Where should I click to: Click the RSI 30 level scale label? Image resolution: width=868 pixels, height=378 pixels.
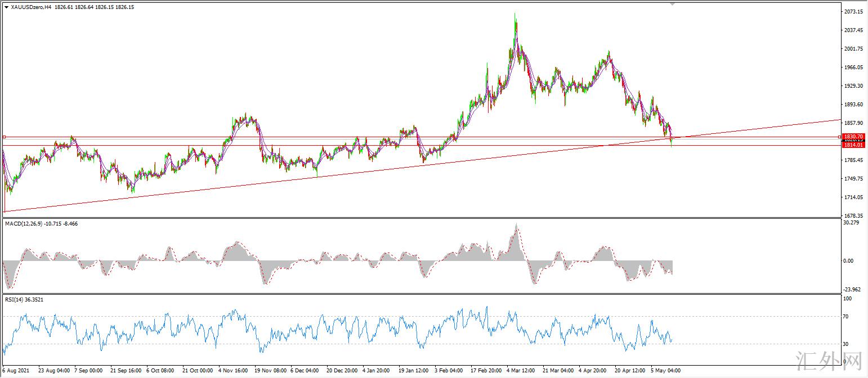[847, 344]
